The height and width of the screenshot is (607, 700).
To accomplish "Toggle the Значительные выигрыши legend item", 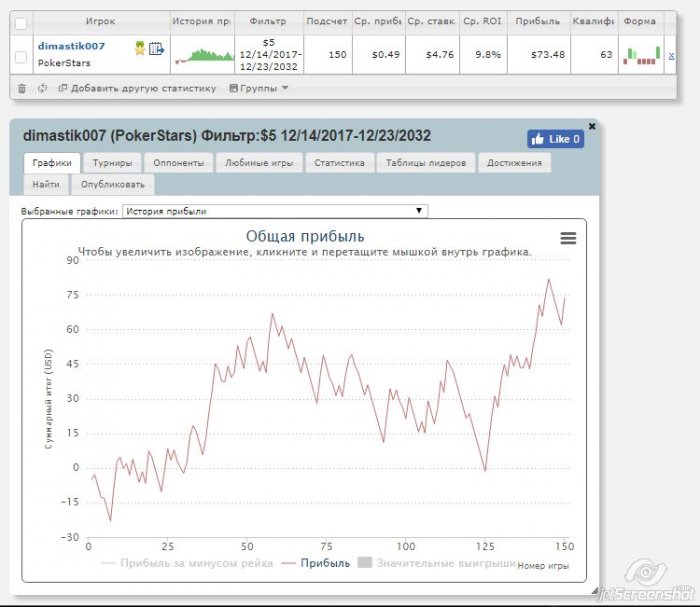I will pyautogui.click(x=437, y=563).
